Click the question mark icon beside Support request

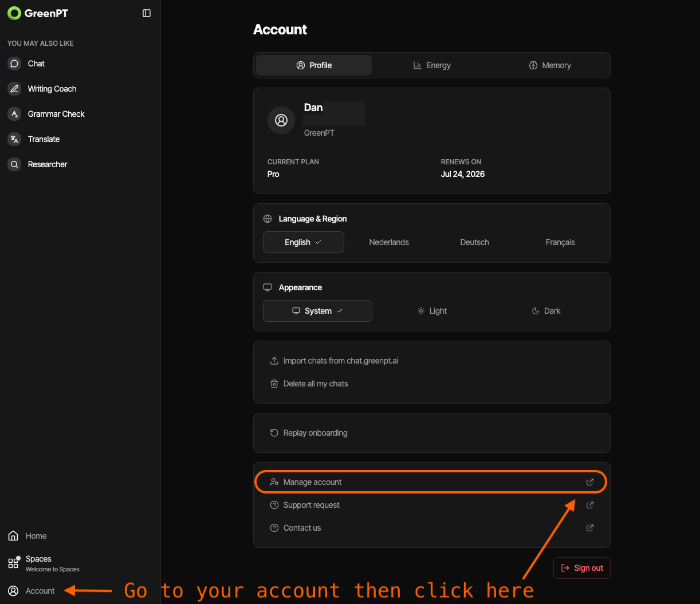(x=274, y=505)
